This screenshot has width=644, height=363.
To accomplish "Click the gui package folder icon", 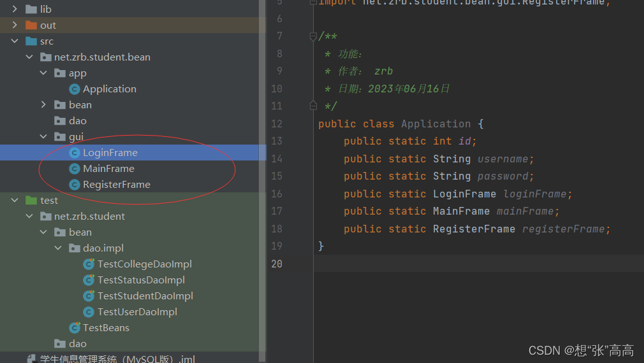I will (x=60, y=136).
